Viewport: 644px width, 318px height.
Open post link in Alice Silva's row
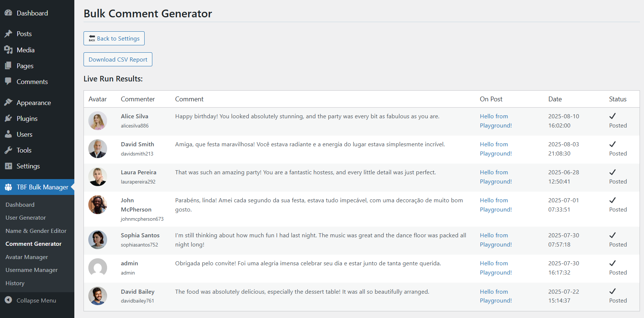tap(495, 121)
